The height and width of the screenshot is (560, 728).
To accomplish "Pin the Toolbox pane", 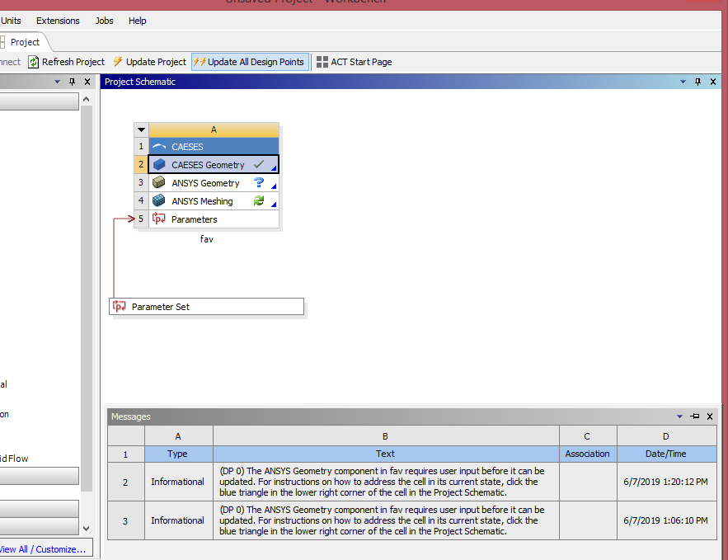I will pos(72,82).
